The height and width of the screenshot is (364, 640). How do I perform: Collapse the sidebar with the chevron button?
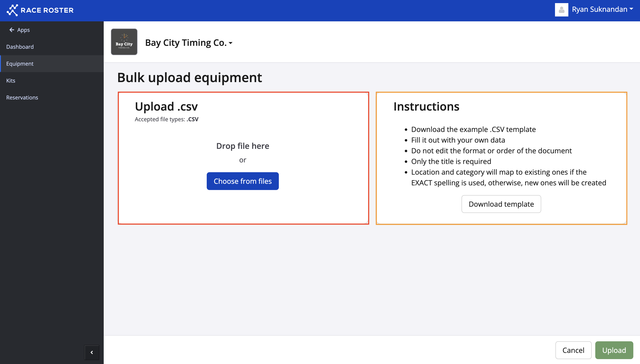click(x=92, y=352)
